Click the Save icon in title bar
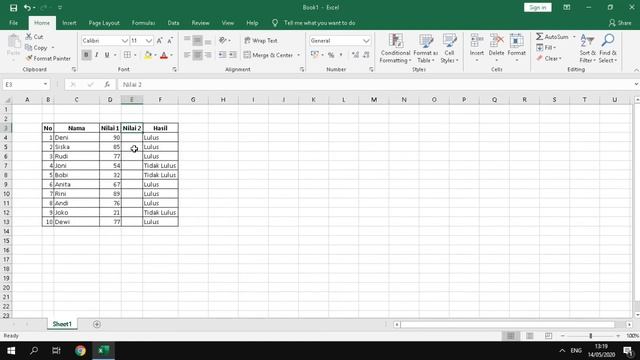 (13, 8)
